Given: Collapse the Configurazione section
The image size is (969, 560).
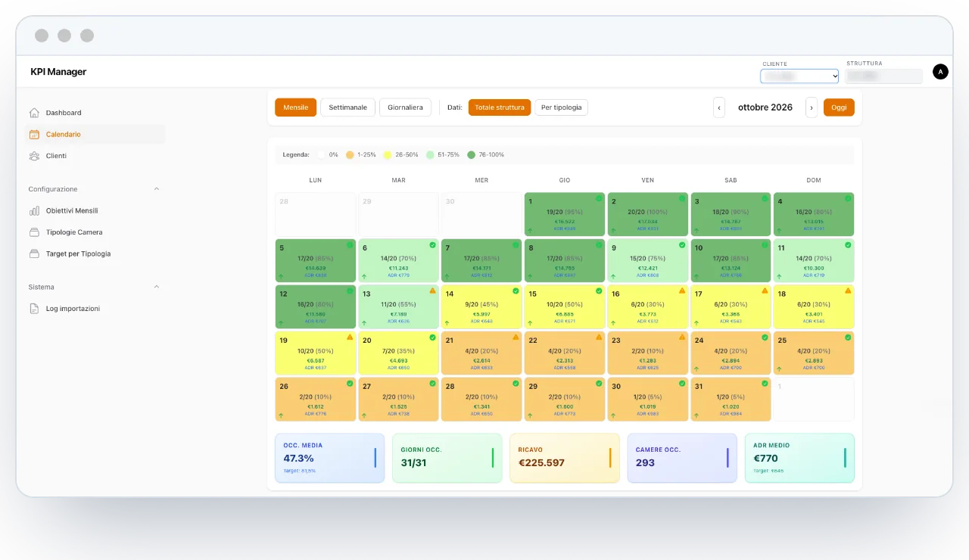Looking at the screenshot, I should pos(157,189).
